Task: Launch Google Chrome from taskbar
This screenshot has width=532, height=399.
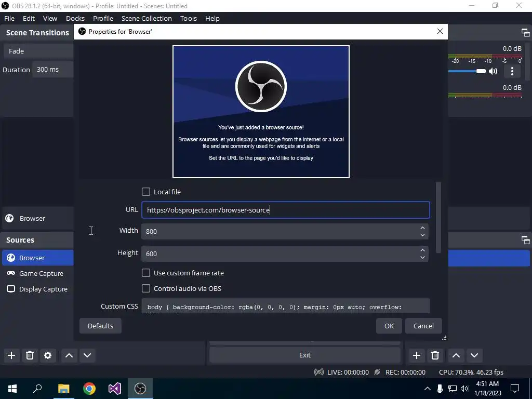Action: [x=89, y=389]
